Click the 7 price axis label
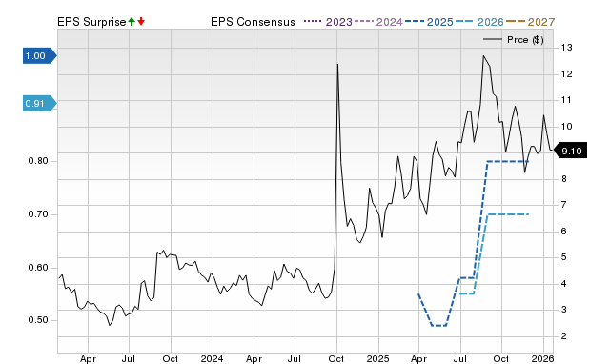This screenshot has width=610, height=364. tap(563, 205)
